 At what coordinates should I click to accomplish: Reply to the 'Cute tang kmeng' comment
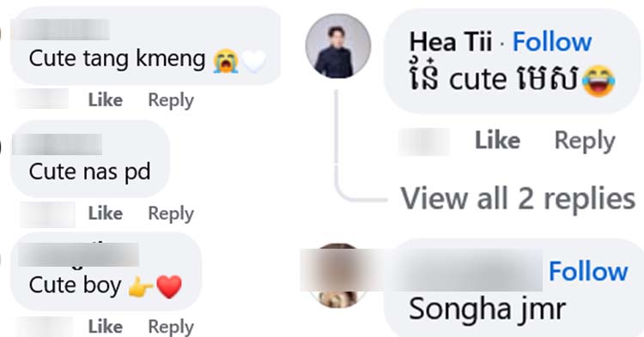[x=171, y=100]
